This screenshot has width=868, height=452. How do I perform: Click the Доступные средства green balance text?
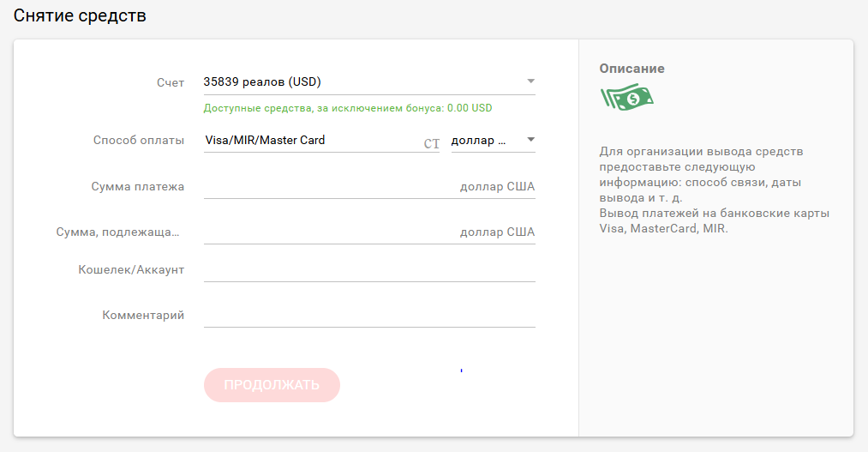coord(348,108)
